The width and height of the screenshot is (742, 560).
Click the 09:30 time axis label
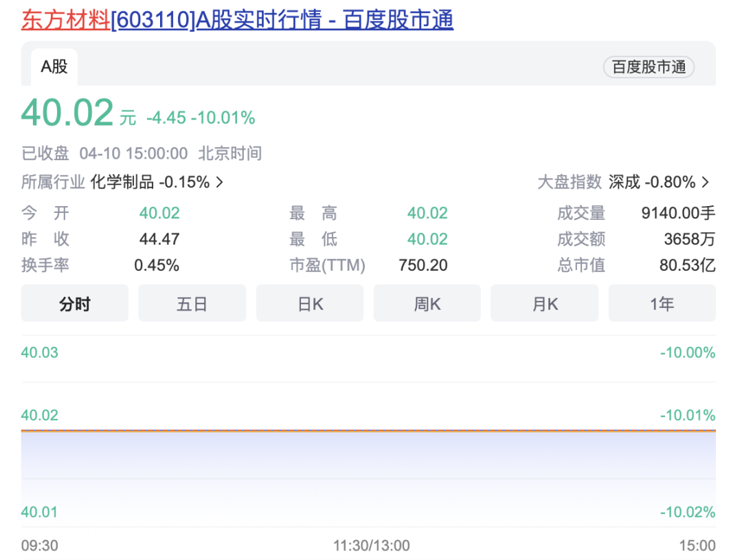click(x=39, y=546)
